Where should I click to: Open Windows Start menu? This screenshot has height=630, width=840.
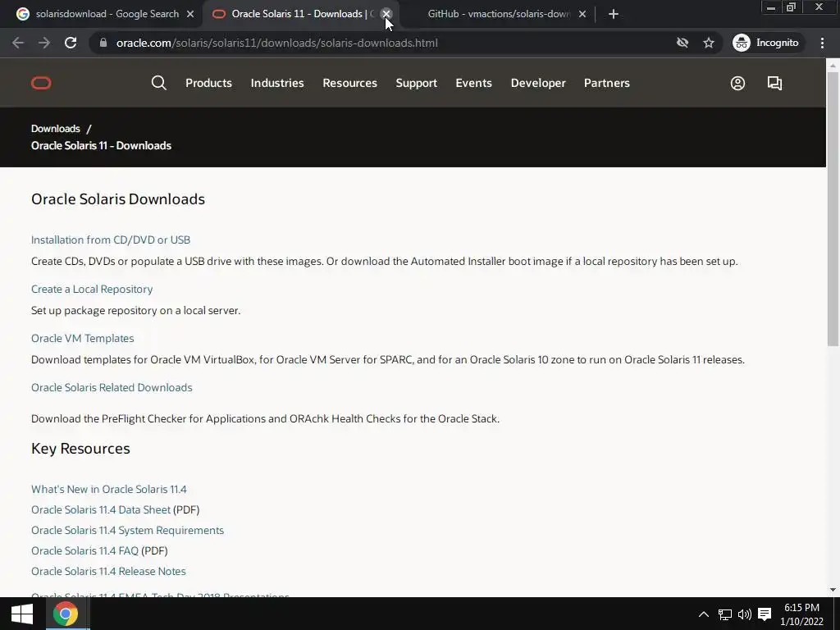tap(22, 614)
